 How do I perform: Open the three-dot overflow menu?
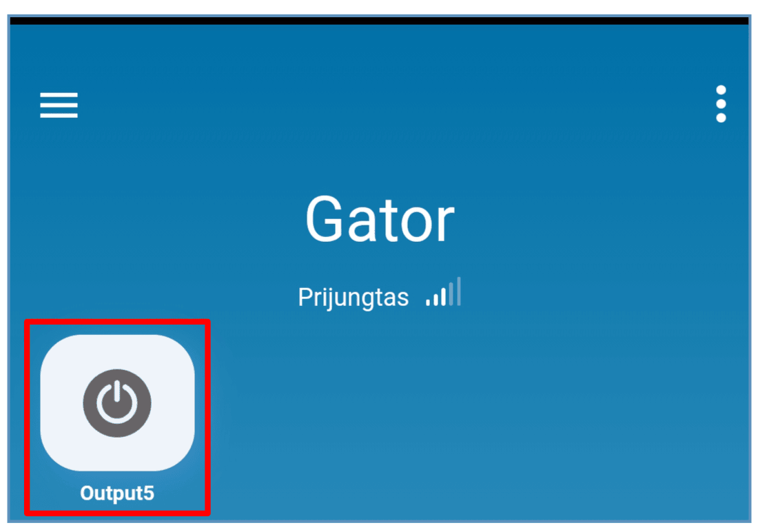coord(721,104)
